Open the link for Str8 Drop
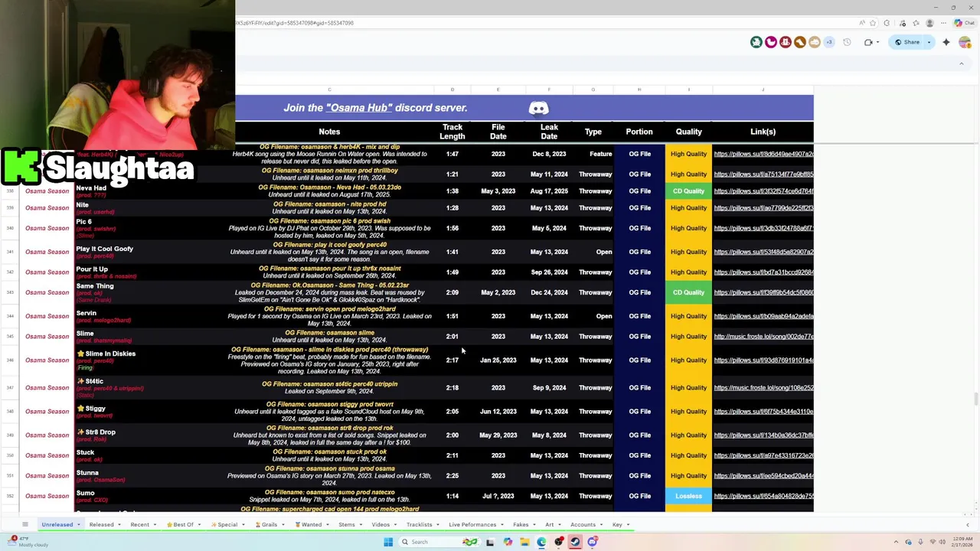Viewport: 980px width, 551px height. pyautogui.click(x=763, y=435)
